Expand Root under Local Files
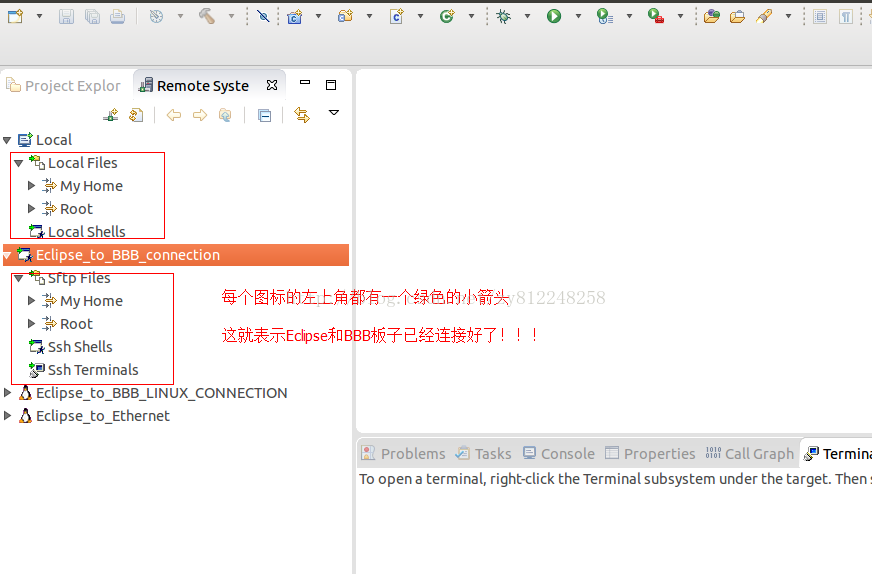The height and width of the screenshot is (574, 872). click(32, 209)
